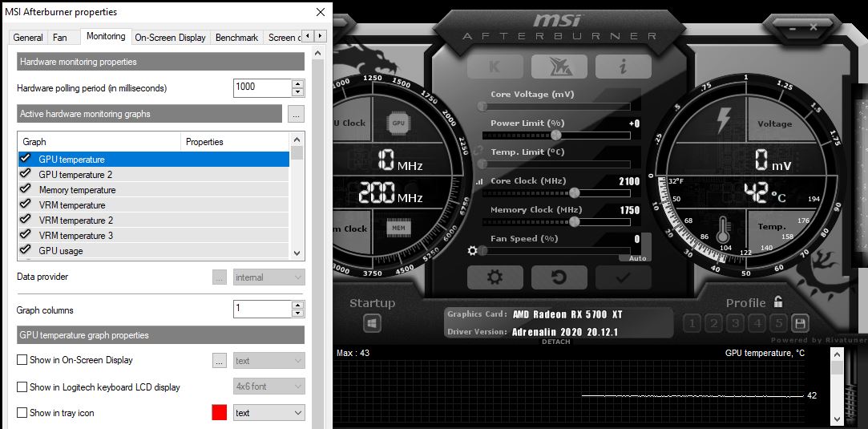Viewport: 868px width, 429px height.
Task: Click the Auto fan speed button
Action: tap(638, 258)
